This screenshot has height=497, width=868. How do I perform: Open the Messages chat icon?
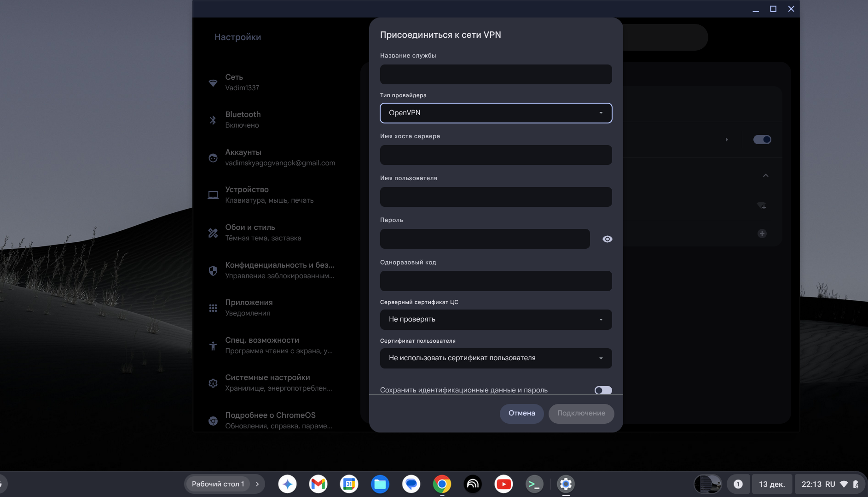pyautogui.click(x=411, y=484)
